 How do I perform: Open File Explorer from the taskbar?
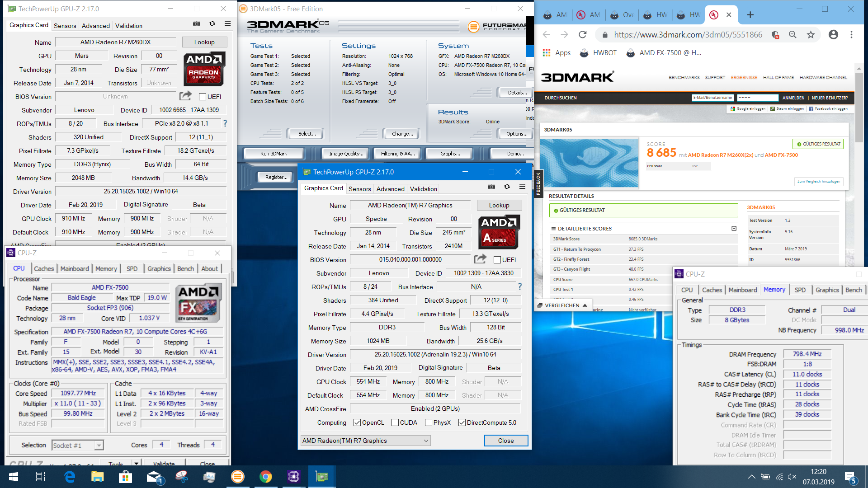coord(97,477)
